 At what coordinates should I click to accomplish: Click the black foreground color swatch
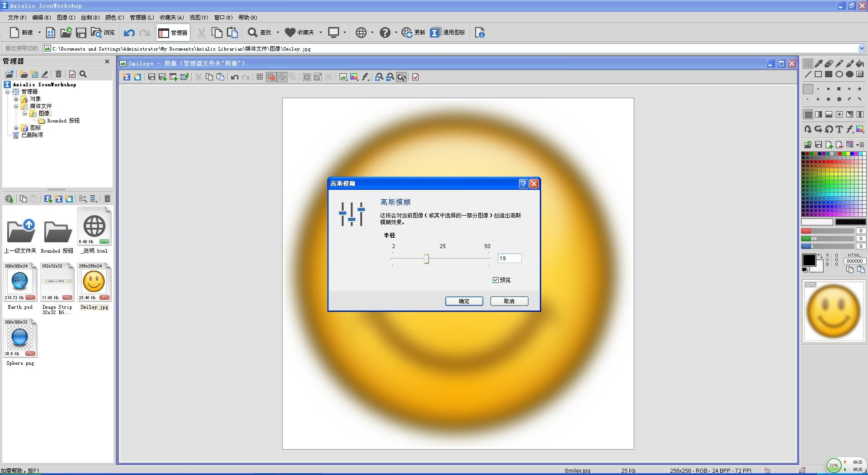pyautogui.click(x=809, y=260)
